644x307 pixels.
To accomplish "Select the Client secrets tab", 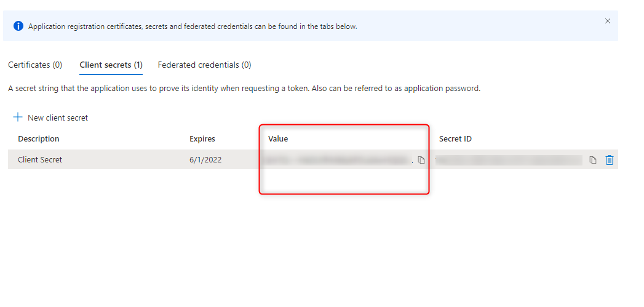I will 111,65.
